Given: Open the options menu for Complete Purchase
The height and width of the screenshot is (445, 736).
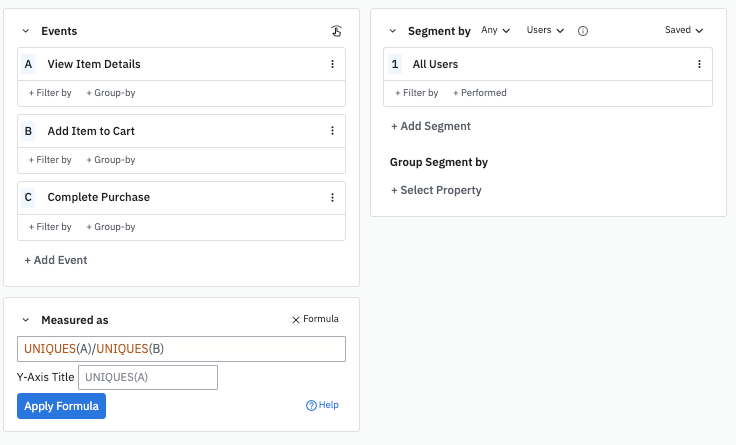Looking at the screenshot, I should [332, 198].
